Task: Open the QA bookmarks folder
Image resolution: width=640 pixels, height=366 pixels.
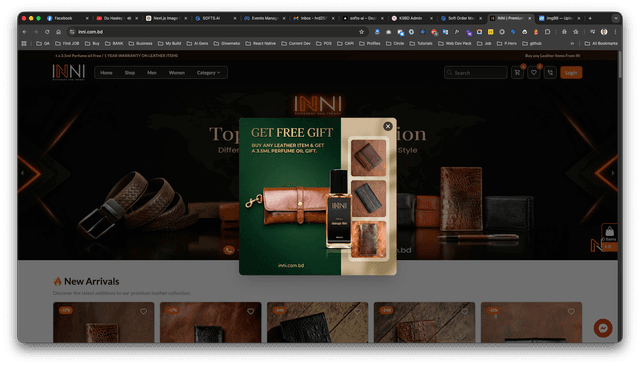Action: tap(43, 43)
